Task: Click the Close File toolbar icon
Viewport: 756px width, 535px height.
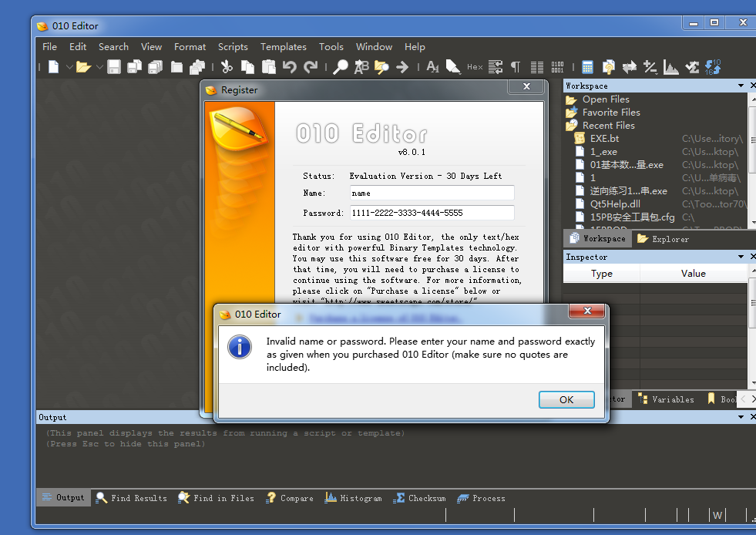Action: 176,67
